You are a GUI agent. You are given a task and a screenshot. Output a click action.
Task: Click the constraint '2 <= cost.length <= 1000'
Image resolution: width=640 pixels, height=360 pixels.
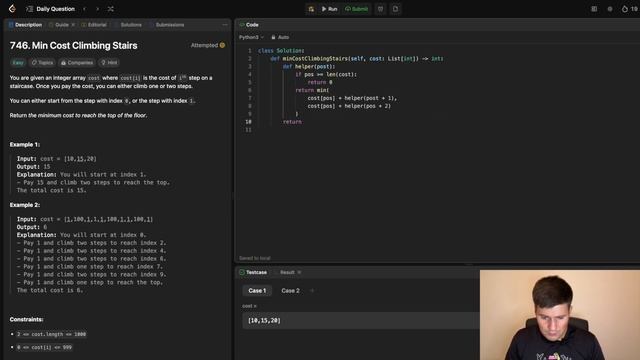pyautogui.click(x=51, y=334)
